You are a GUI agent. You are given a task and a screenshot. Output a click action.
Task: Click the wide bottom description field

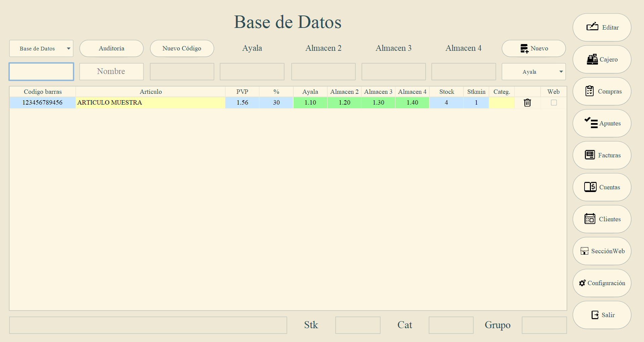[148, 325]
